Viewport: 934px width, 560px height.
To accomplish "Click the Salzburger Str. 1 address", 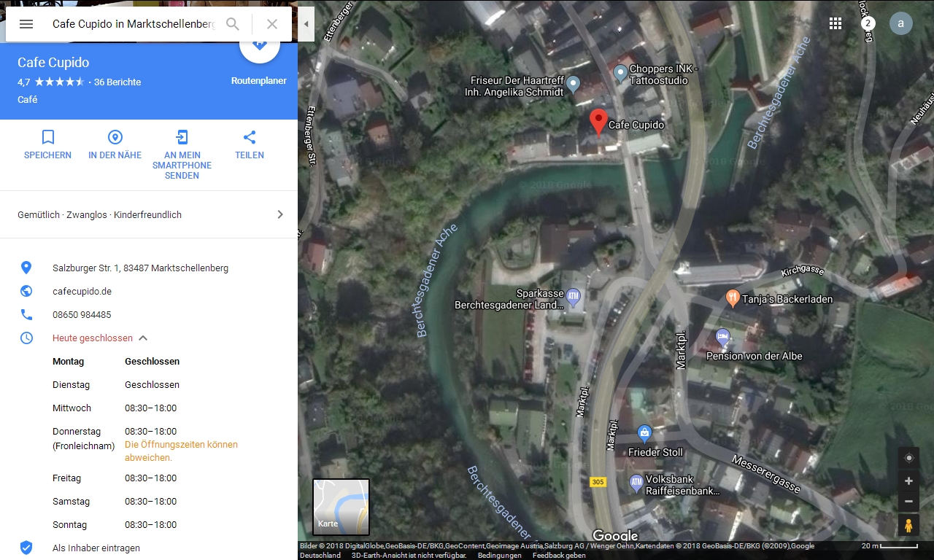I will tap(140, 268).
